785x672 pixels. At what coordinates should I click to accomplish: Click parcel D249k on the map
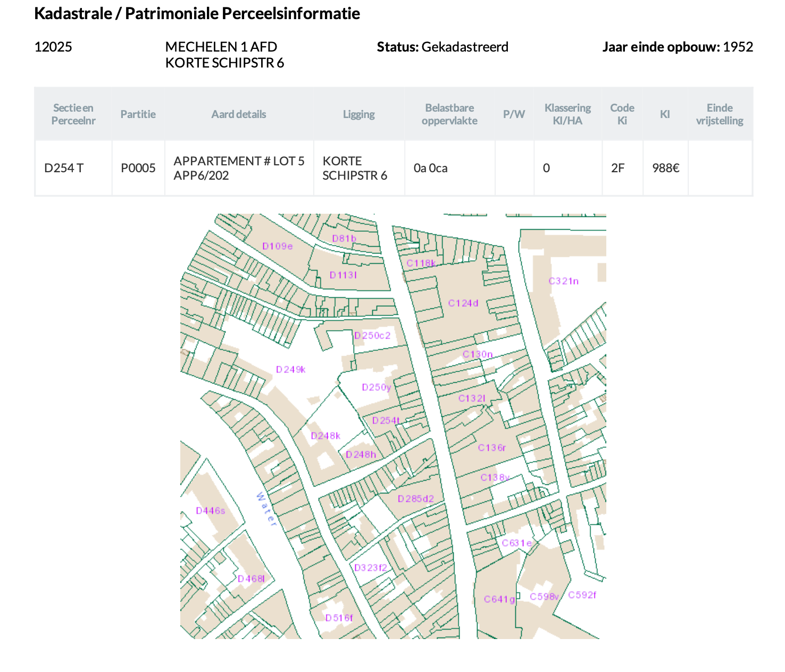[x=290, y=369]
